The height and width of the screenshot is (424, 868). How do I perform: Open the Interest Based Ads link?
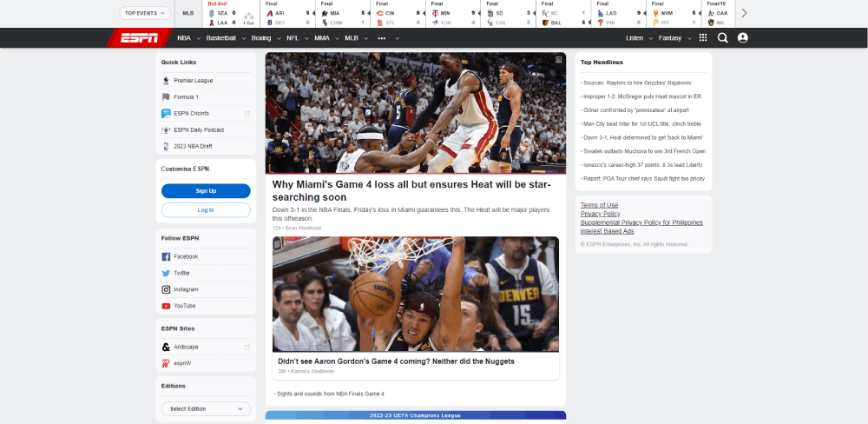(607, 231)
